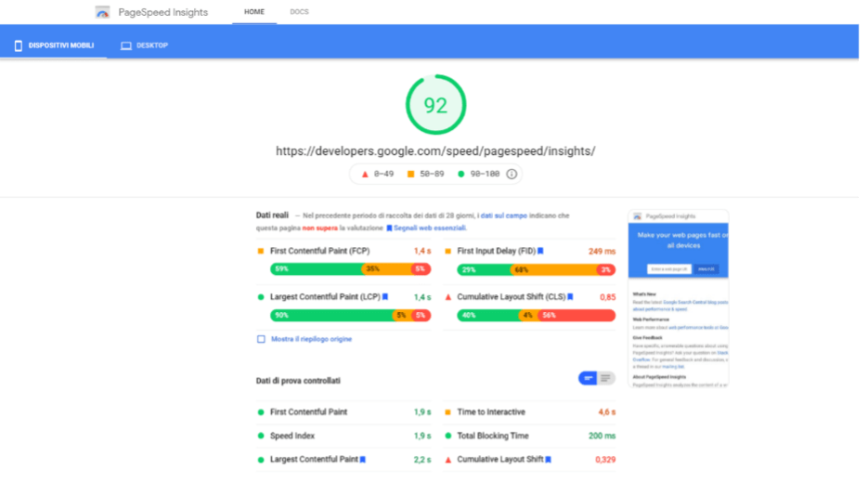The width and height of the screenshot is (868, 482).
Task: Click the CLS distribution bar
Action: click(x=536, y=315)
